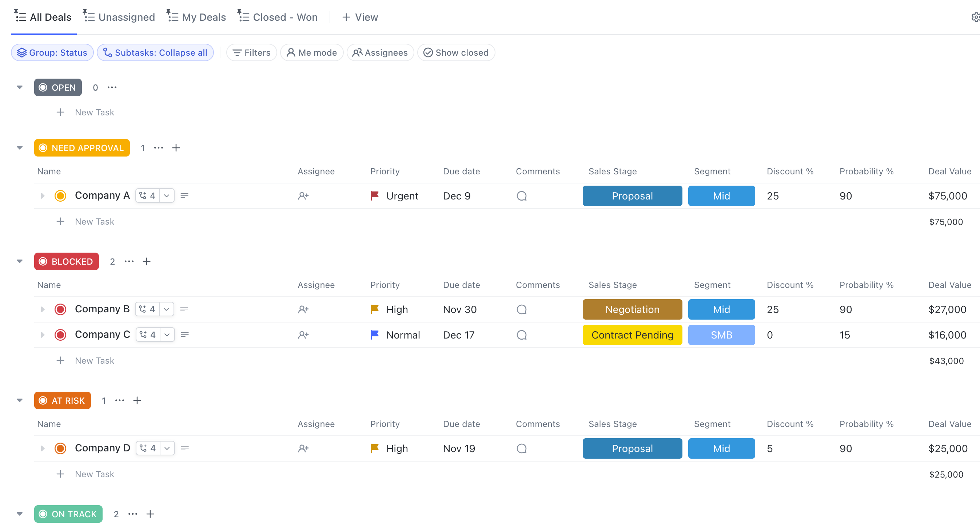Collapse the BLOCKED group

[x=20, y=261]
